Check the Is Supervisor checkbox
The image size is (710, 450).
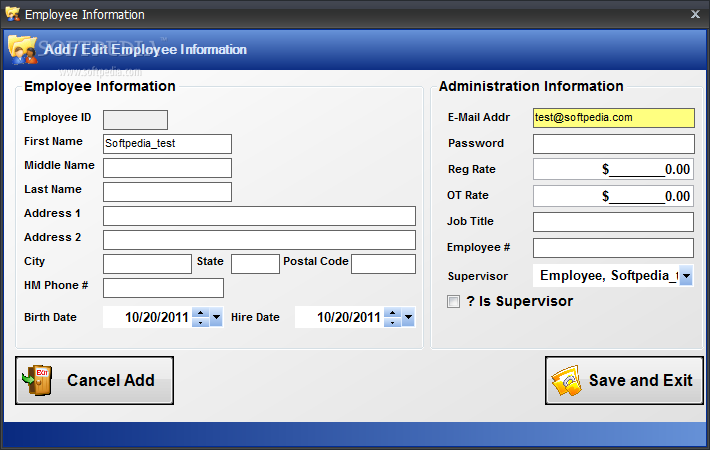tap(454, 301)
